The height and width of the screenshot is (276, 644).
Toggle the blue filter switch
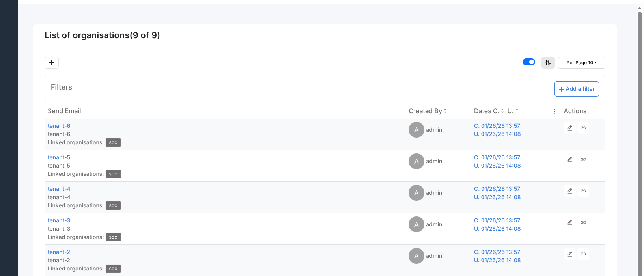(529, 62)
